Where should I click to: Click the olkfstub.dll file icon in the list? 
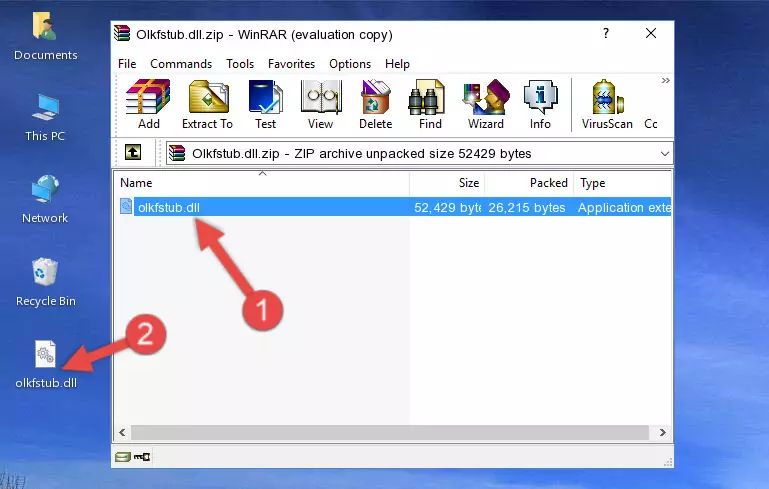point(126,206)
